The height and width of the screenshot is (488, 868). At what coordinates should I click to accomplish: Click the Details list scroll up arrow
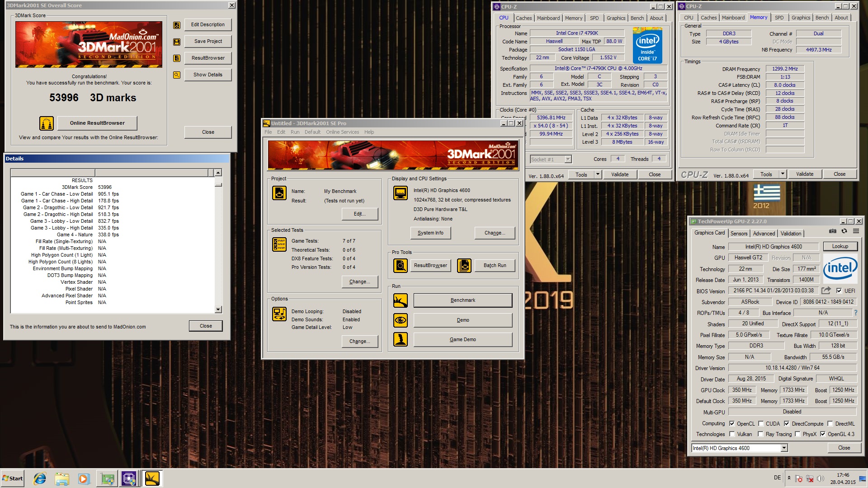click(218, 173)
